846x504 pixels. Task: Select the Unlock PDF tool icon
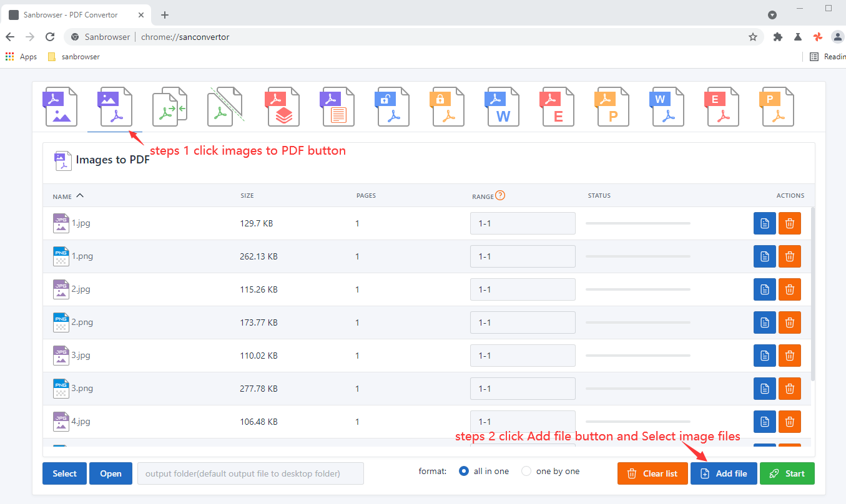coord(392,106)
